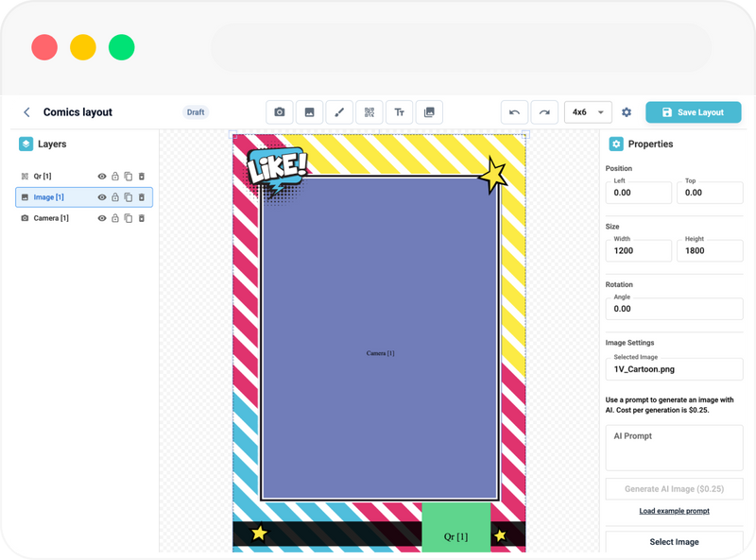This screenshot has width=756, height=560.
Task: Open layout settings gear icon
Action: click(x=627, y=112)
